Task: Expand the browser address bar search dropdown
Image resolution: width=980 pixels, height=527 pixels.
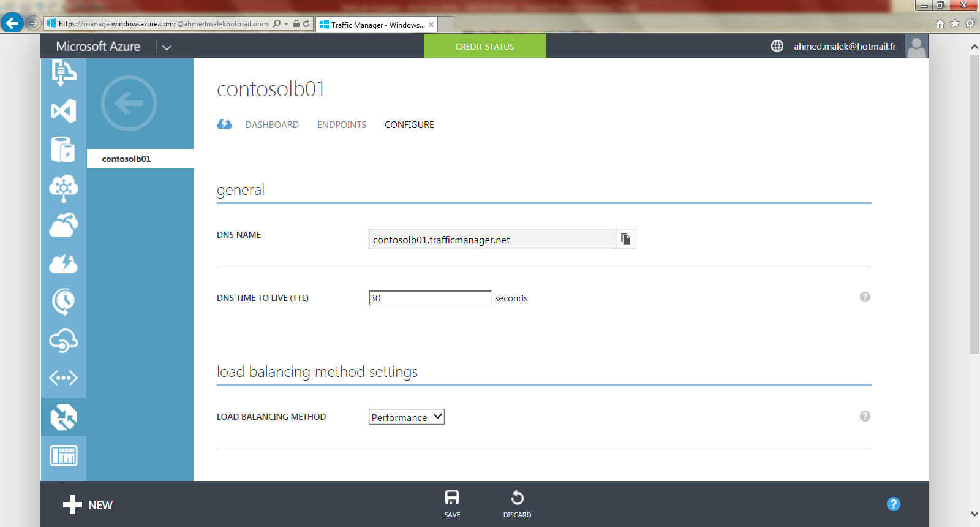Action: click(x=286, y=24)
